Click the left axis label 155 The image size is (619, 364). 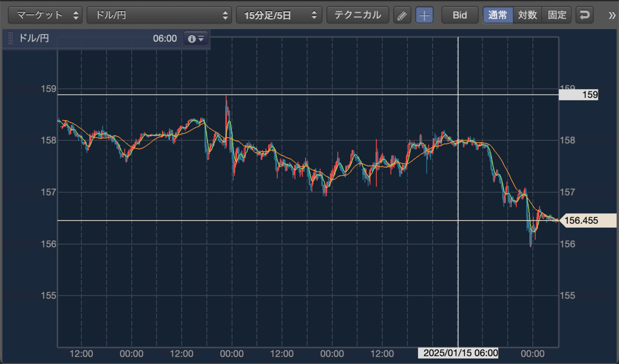(x=49, y=295)
